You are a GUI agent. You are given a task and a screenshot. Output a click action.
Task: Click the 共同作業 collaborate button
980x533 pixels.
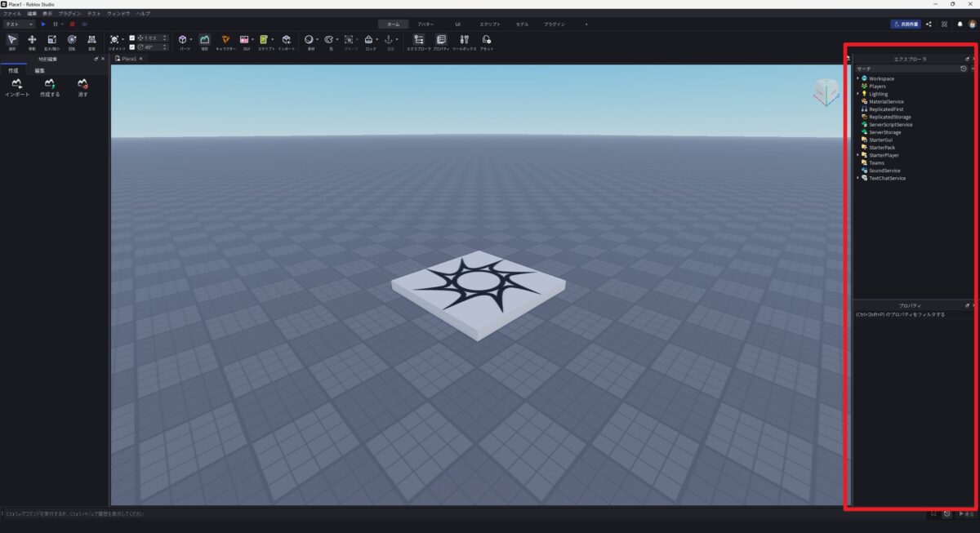(906, 24)
